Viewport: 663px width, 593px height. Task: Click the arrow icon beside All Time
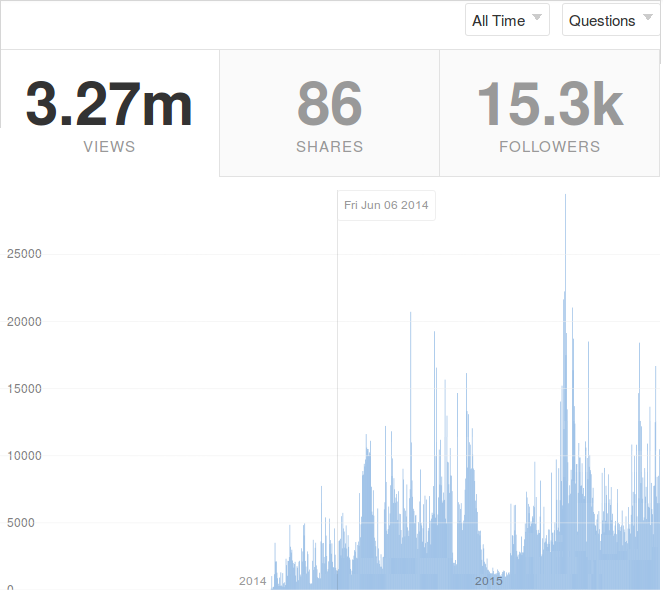tap(537, 18)
